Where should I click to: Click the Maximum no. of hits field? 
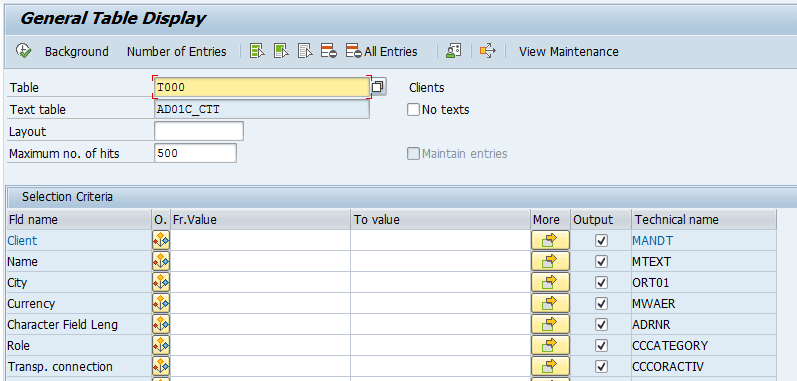coord(195,153)
